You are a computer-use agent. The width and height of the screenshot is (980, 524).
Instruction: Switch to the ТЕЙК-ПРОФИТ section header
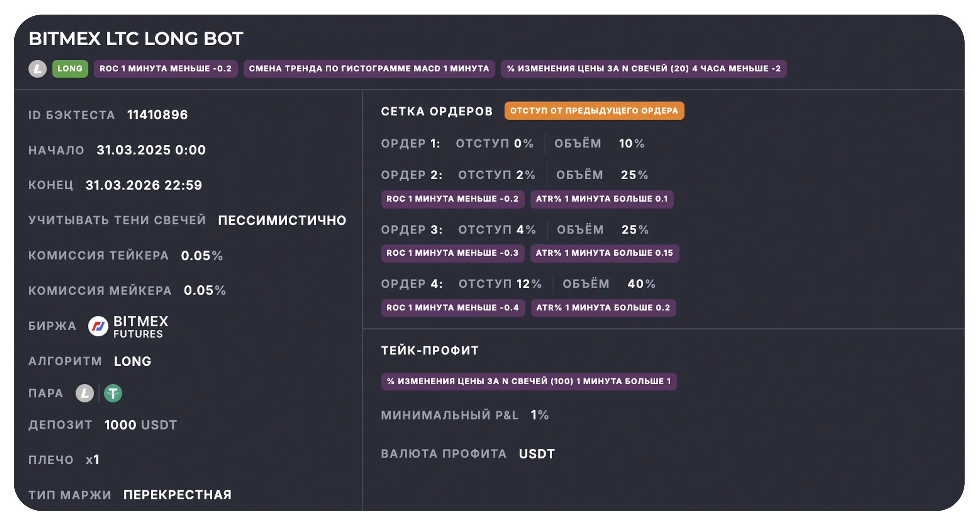pos(430,350)
